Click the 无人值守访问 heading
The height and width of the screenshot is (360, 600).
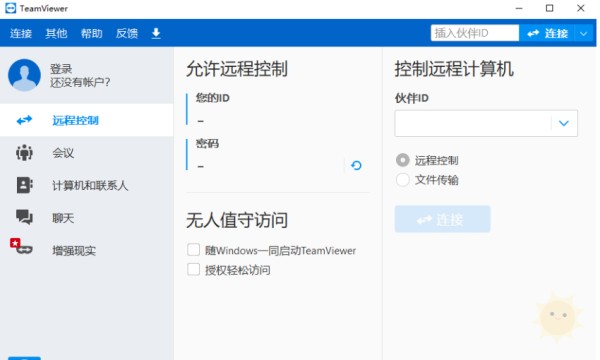point(237,220)
